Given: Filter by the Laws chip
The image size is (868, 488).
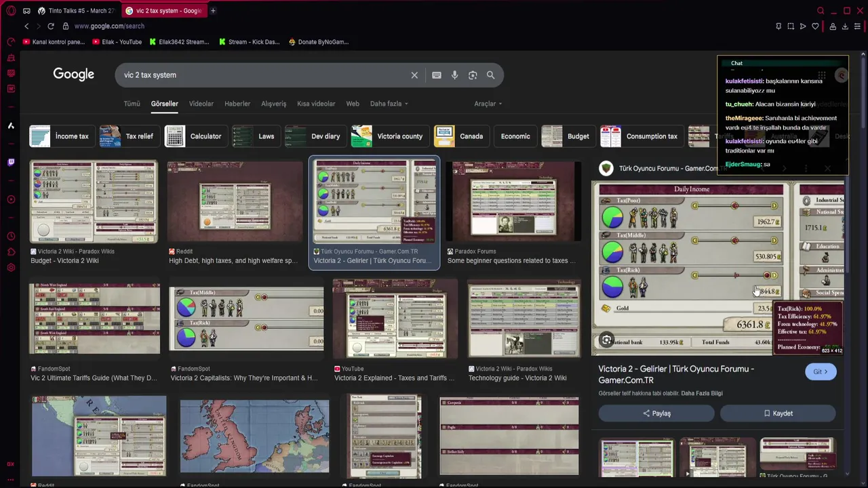Looking at the screenshot, I should pyautogui.click(x=256, y=136).
